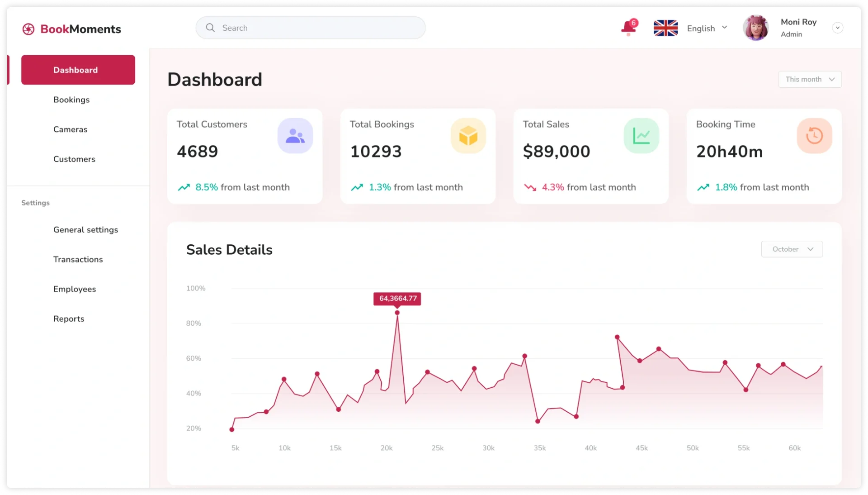Go to Bookings in the sidebar
Screen dimensions: 868x495
(x=71, y=100)
